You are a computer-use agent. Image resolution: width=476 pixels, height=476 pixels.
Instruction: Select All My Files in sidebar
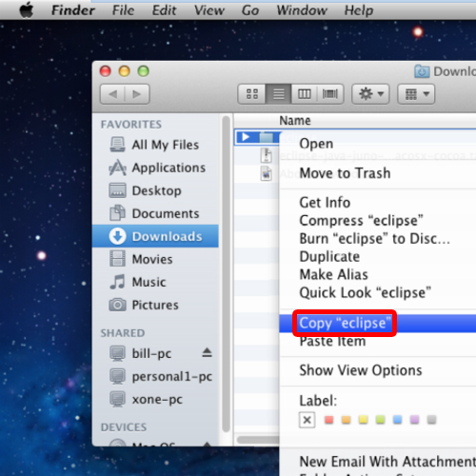pos(155,145)
